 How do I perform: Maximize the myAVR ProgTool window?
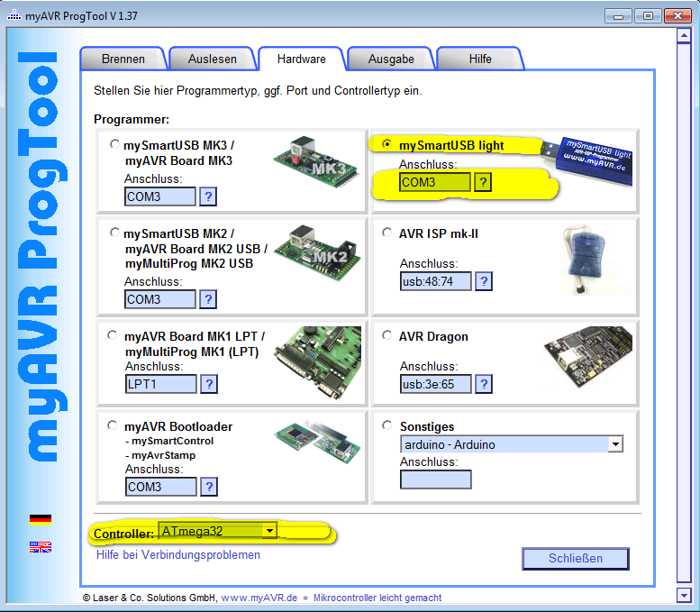click(x=648, y=15)
